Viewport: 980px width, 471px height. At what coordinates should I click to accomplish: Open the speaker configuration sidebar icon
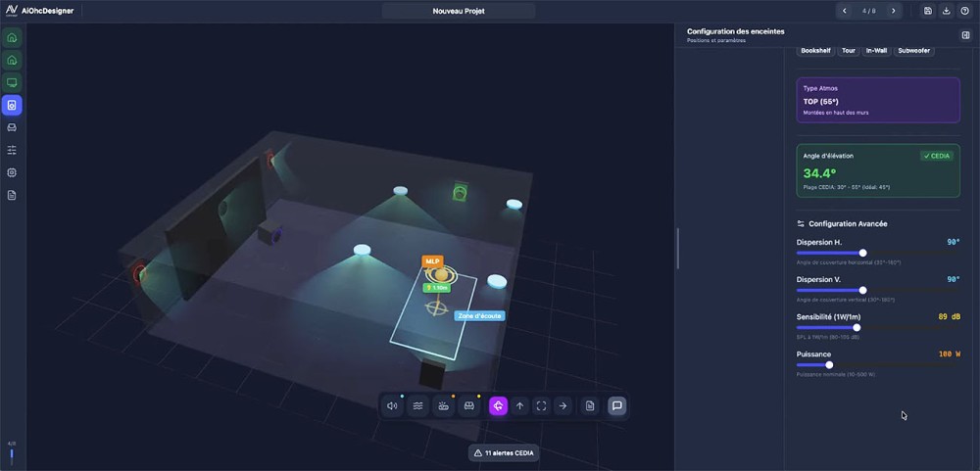click(12, 105)
